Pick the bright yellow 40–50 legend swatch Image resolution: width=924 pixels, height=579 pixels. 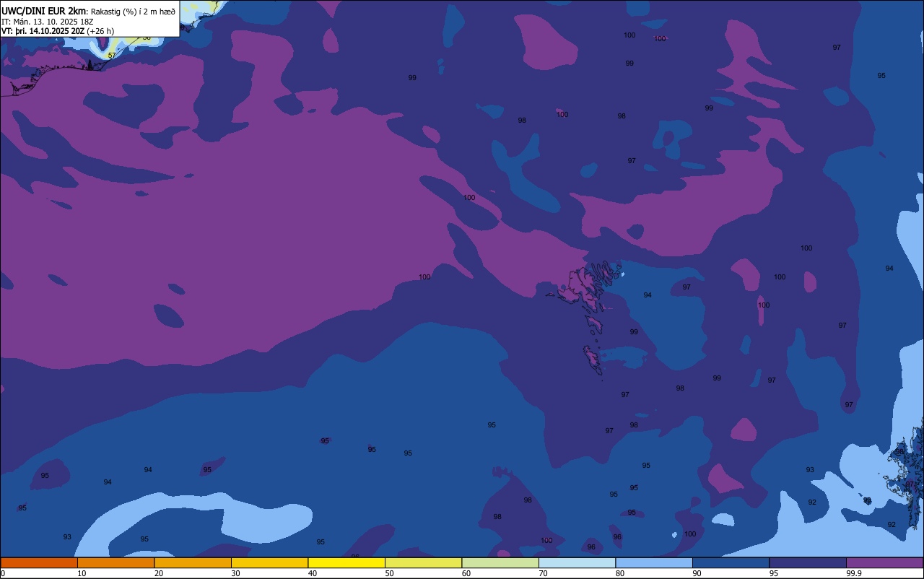tap(346, 562)
